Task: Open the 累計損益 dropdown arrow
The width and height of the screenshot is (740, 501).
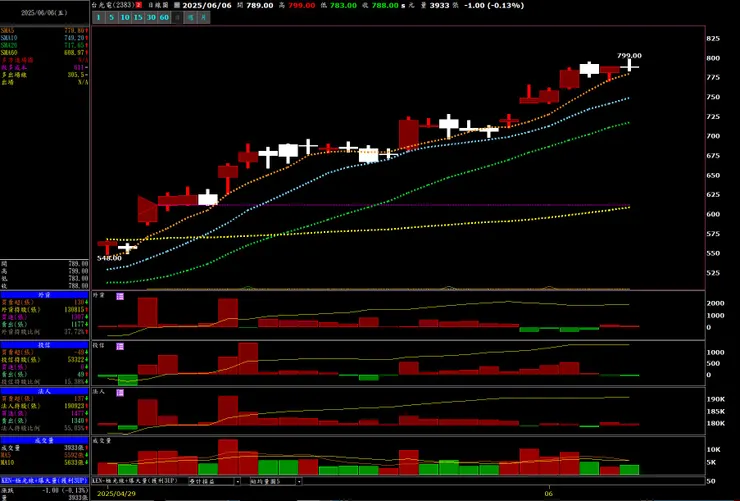Action: [237, 481]
